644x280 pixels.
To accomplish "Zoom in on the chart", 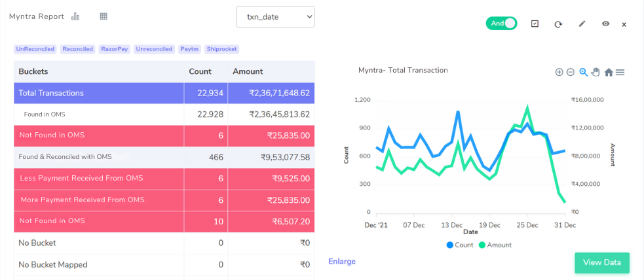I will point(559,72).
